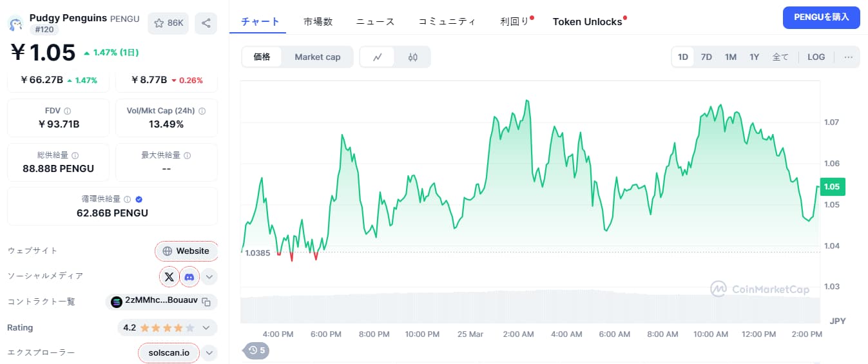Click the globe Website button
Image resolution: width=868 pixels, height=364 pixels.
click(186, 251)
